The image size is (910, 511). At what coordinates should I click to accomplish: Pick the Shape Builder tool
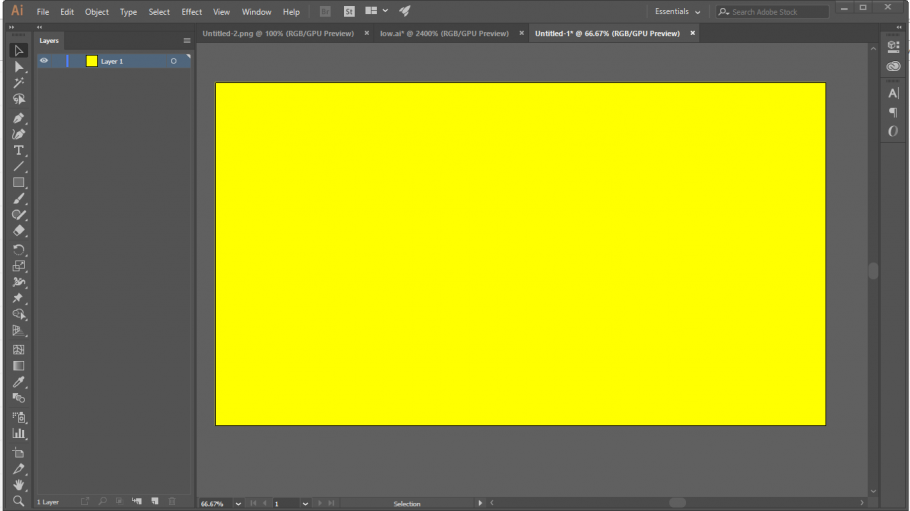19,314
